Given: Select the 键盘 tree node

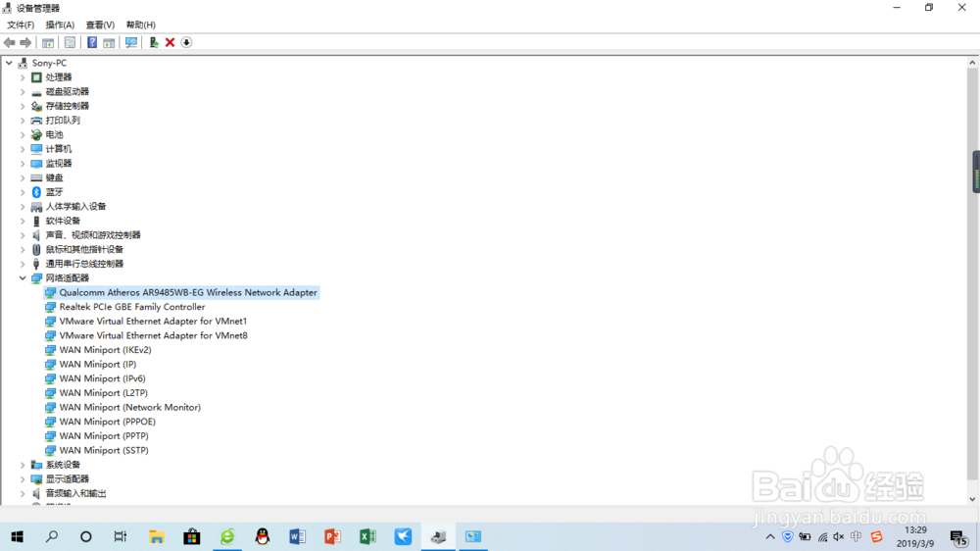Looking at the screenshot, I should coord(54,177).
